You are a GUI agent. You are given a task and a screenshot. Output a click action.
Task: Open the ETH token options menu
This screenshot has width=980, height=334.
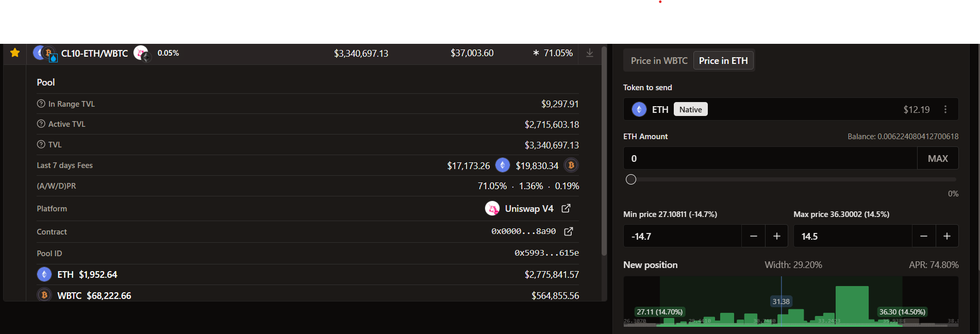coord(945,109)
